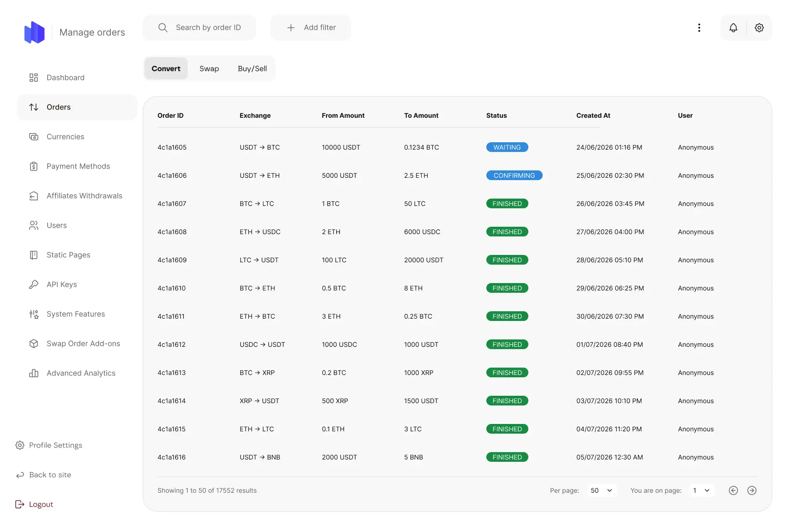Click order ID 4c1a1614

[171, 401]
